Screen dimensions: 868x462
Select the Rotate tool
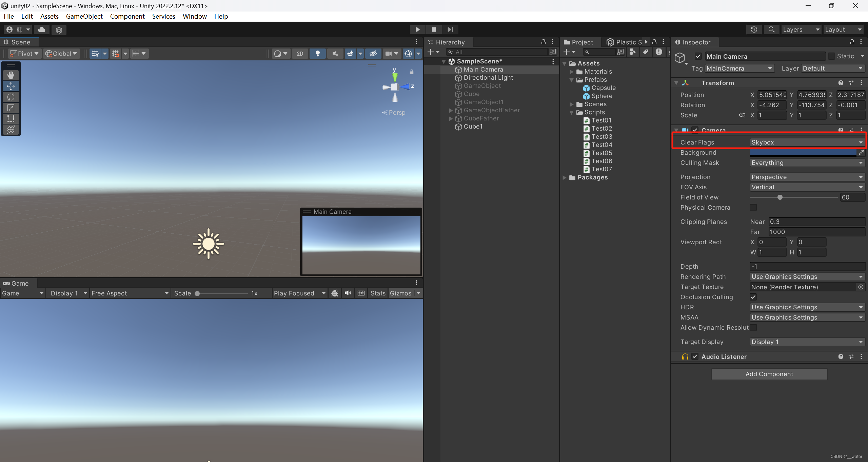pyautogui.click(x=11, y=97)
